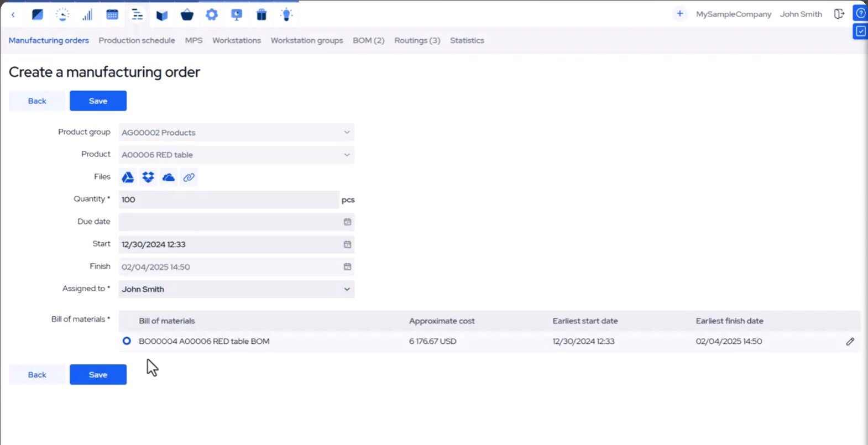The image size is (868, 445).
Task: Edit the RED table BOM with pencil icon
Action: (850, 342)
